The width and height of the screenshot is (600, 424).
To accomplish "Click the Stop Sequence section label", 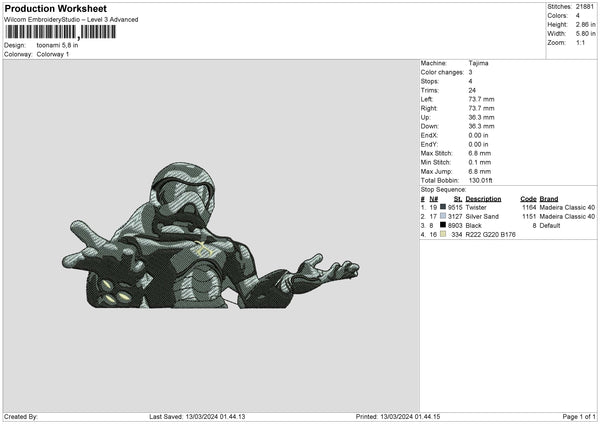I will click(x=443, y=188).
